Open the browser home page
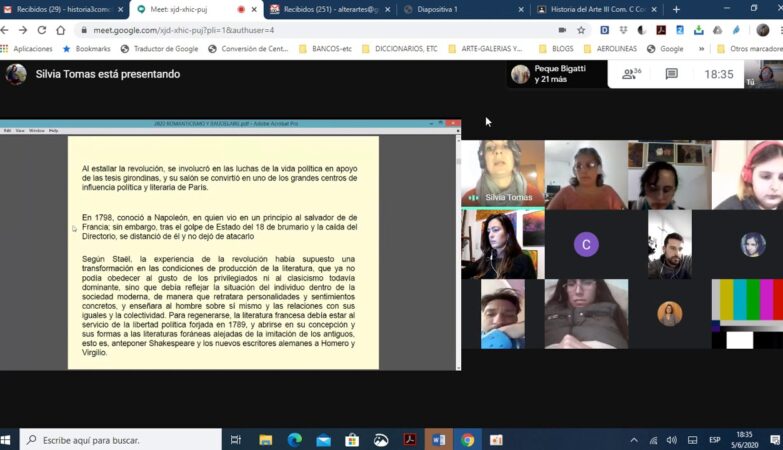783x450 pixels. (x=60, y=30)
